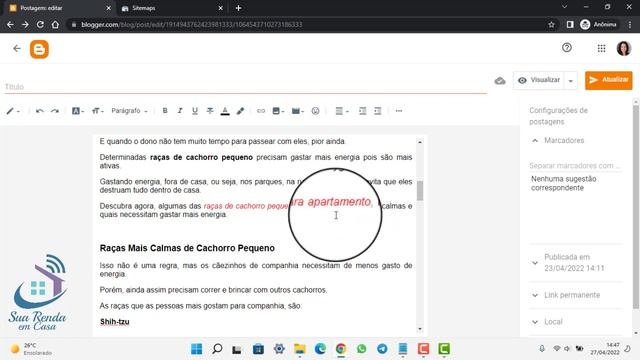Open a new browser tab
This screenshot has height=360, width=640.
pos(238,8)
